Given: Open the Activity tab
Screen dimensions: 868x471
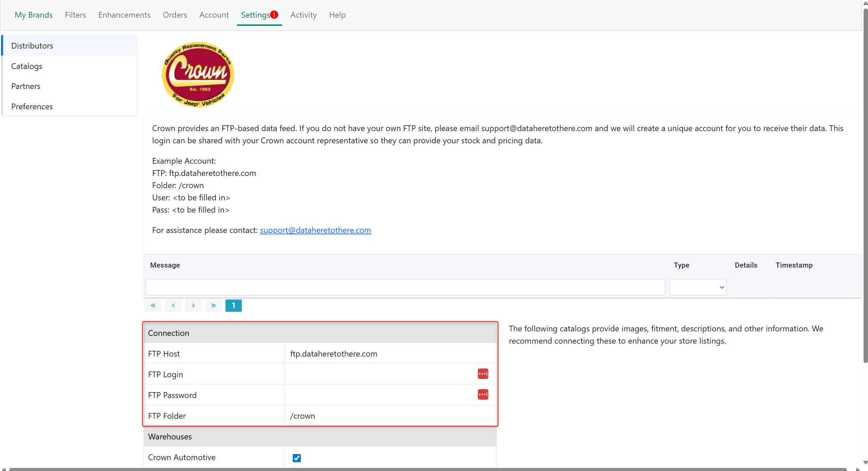Looking at the screenshot, I should [x=303, y=15].
